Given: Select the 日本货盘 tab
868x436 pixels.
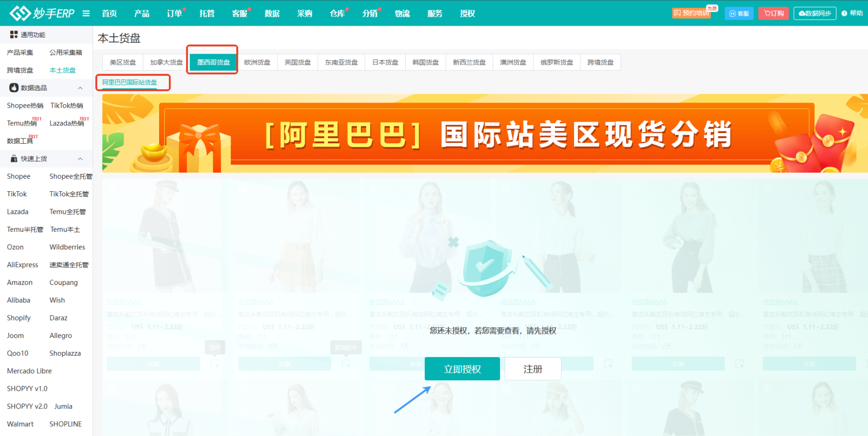Looking at the screenshot, I should click(386, 62).
